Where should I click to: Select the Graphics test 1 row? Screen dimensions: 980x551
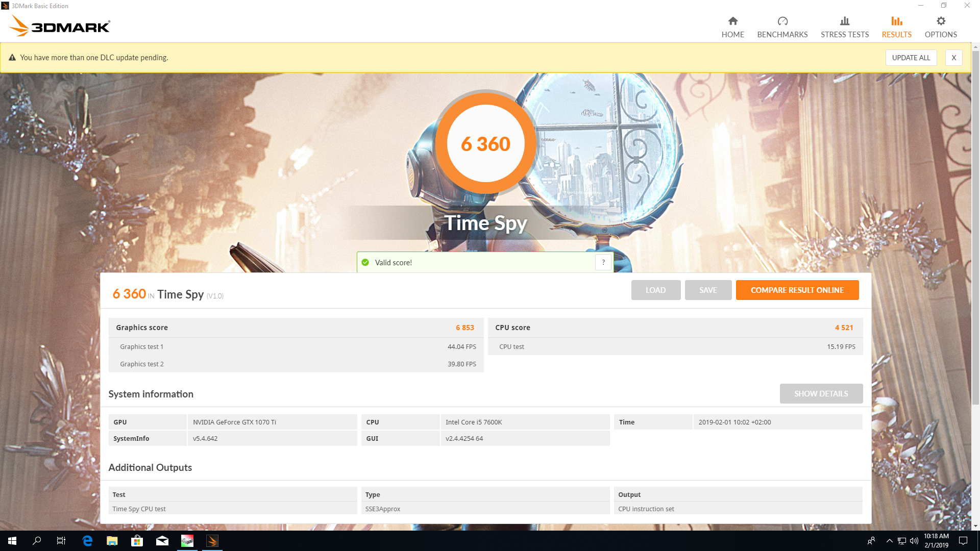[x=296, y=346]
